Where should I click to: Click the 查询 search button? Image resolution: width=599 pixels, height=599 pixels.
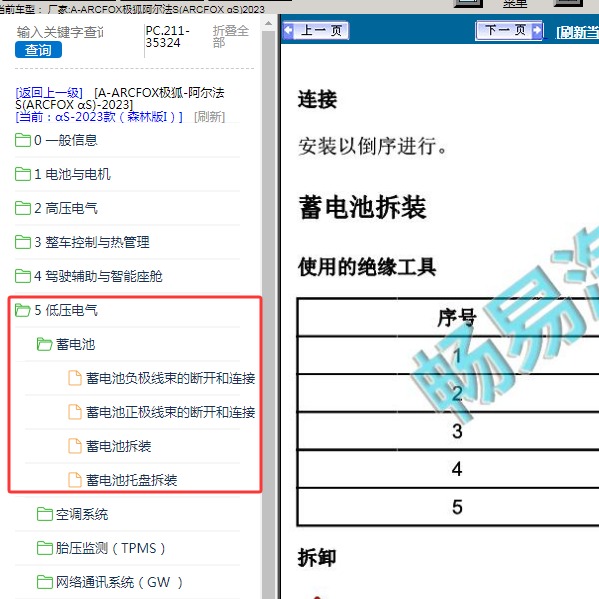[x=38, y=50]
